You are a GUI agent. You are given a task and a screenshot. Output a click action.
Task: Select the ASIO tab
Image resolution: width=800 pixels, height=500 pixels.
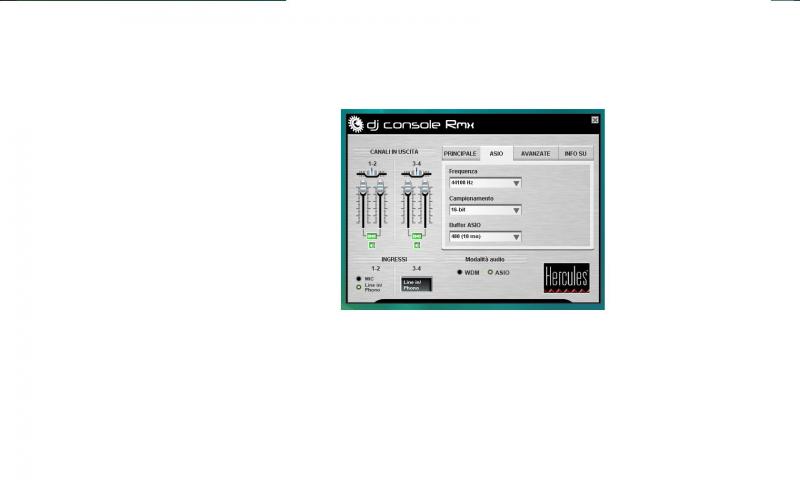coord(496,154)
